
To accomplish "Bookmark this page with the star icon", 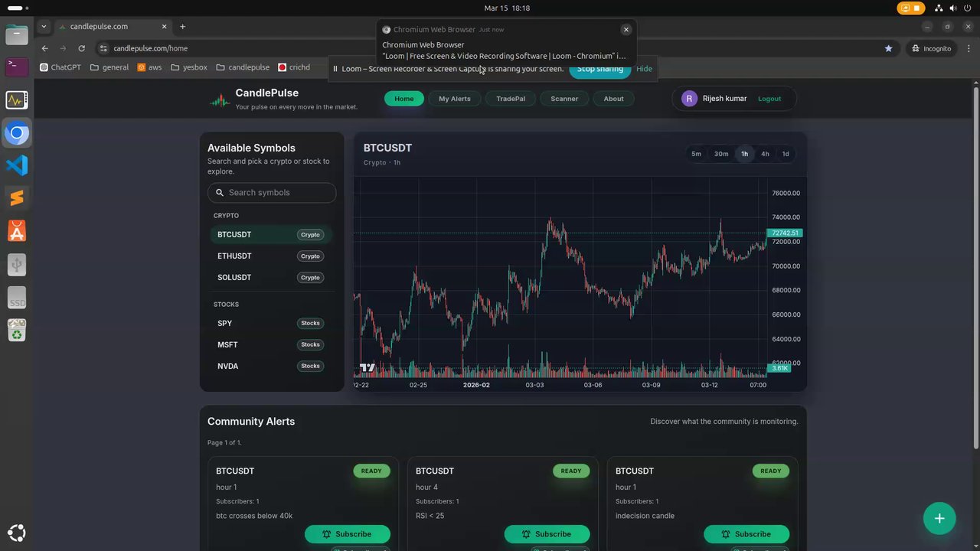I will point(888,48).
